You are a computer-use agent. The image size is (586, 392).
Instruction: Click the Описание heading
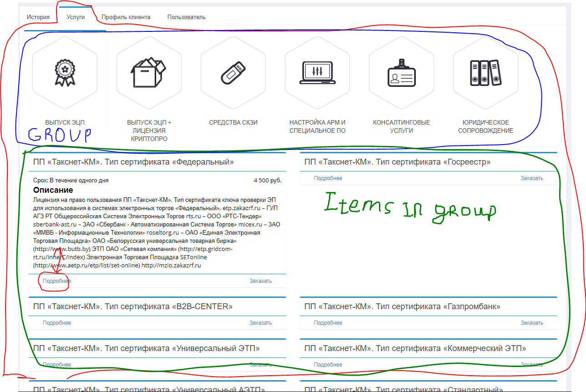point(53,190)
